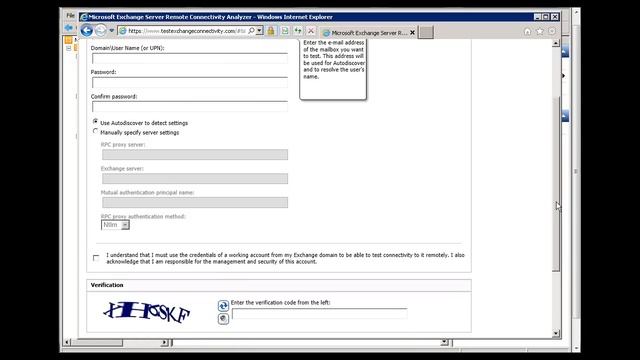Click the page's vertical scrollbar up arrow
The height and width of the screenshot is (360, 640).
[x=556, y=43]
